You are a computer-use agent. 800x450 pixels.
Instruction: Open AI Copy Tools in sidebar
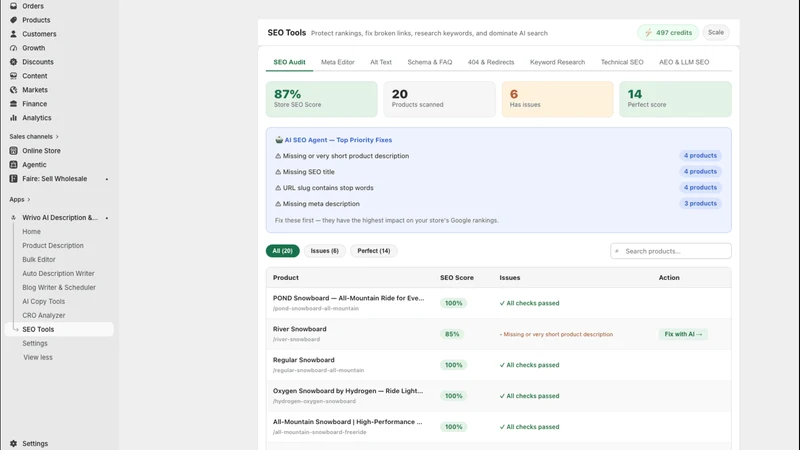point(43,302)
